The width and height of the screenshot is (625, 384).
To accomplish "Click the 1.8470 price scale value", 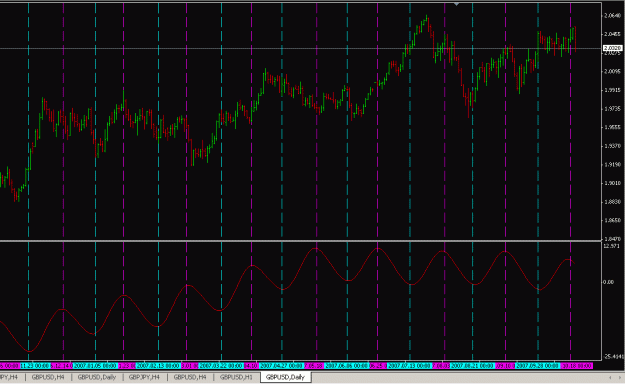I will coord(612,238).
